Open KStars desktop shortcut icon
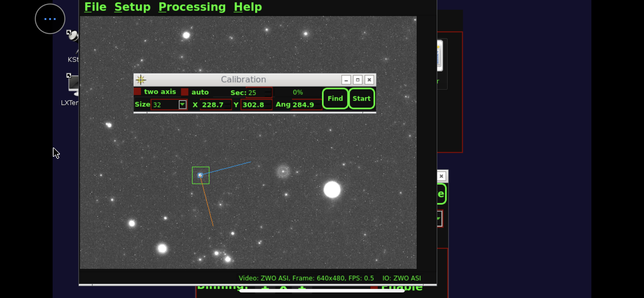Screen dimensions: 644x298 (73, 38)
